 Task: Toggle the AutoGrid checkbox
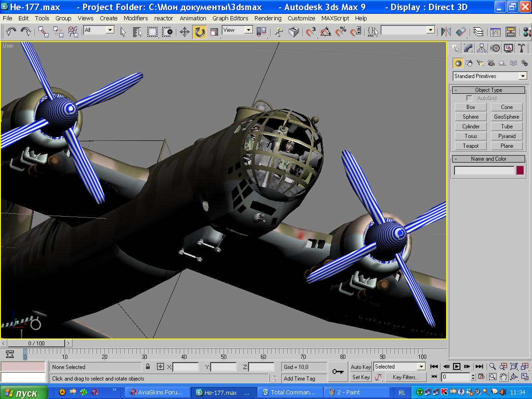[470, 98]
